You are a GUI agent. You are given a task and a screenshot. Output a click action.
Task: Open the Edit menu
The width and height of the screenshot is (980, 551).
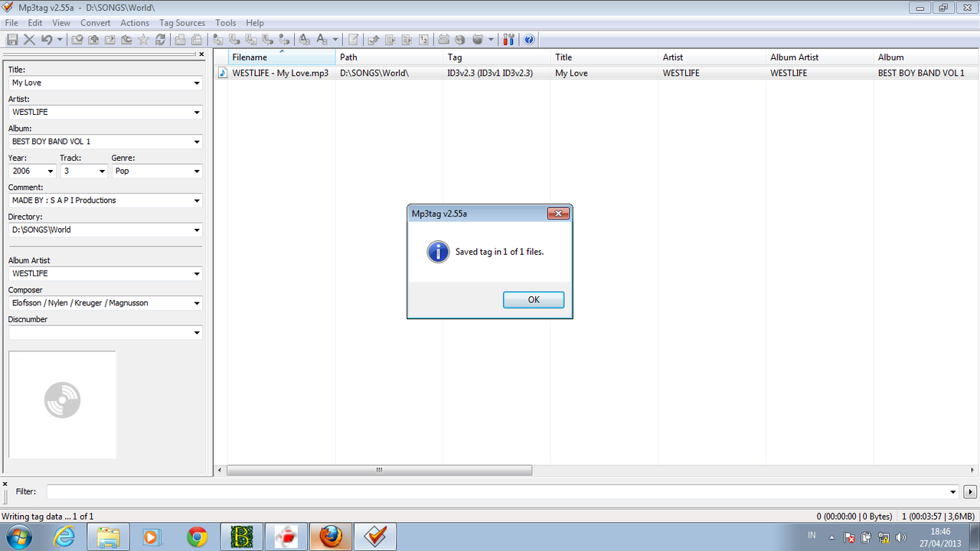tap(35, 23)
